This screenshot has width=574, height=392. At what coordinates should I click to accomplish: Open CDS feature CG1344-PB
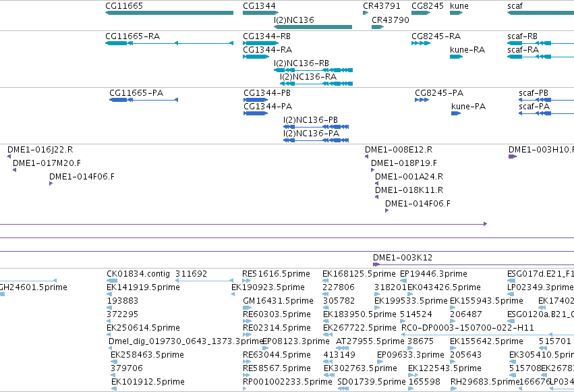(x=267, y=93)
